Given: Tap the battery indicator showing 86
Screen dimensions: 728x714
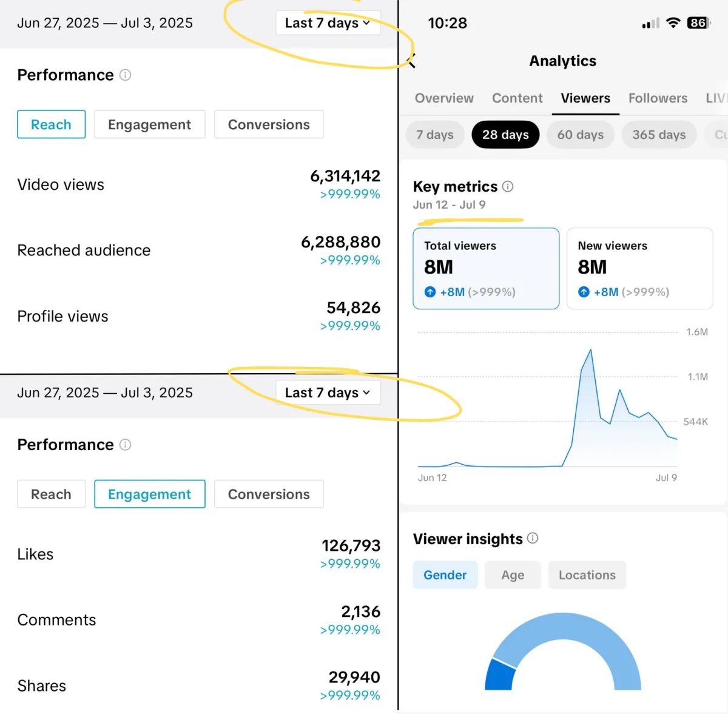Looking at the screenshot, I should (x=698, y=23).
